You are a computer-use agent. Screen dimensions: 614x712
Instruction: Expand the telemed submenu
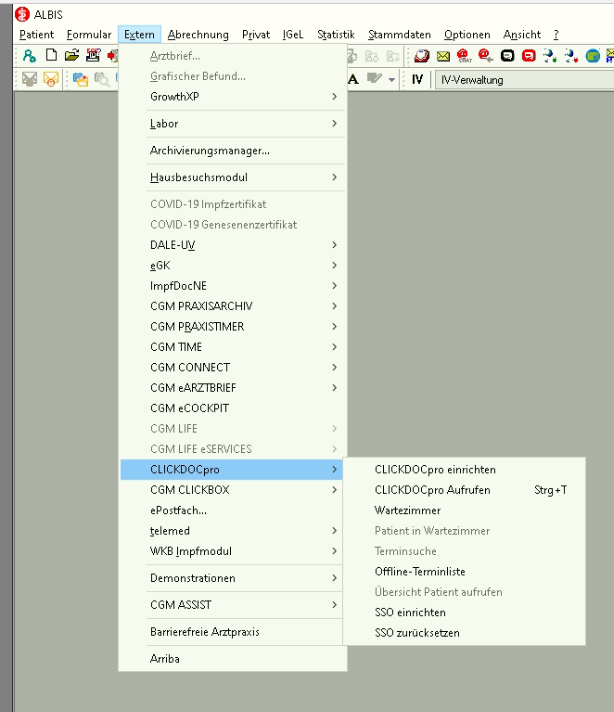point(233,531)
